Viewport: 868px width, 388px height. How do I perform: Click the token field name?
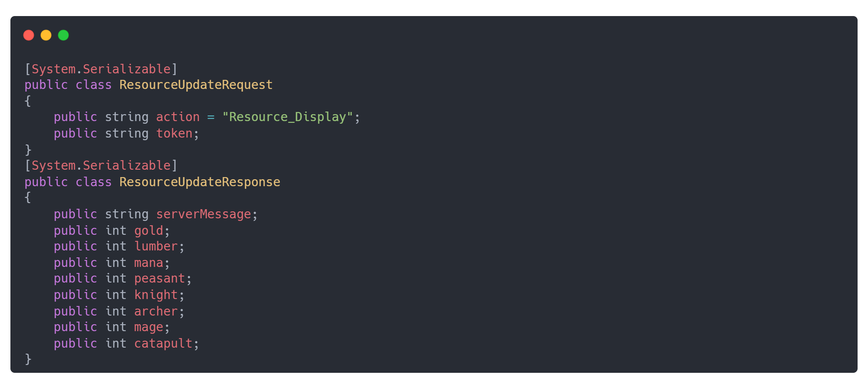(x=174, y=133)
